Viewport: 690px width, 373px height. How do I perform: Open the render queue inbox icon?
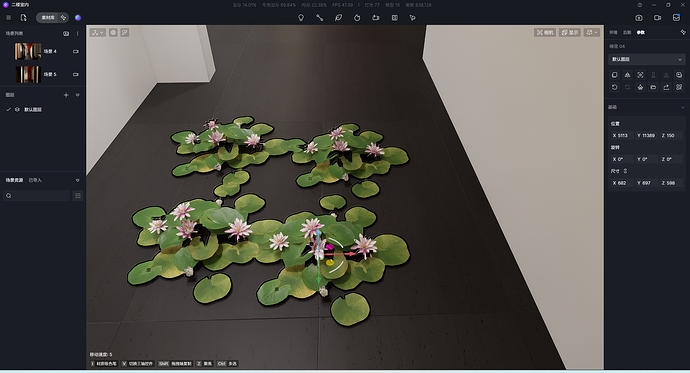click(676, 18)
